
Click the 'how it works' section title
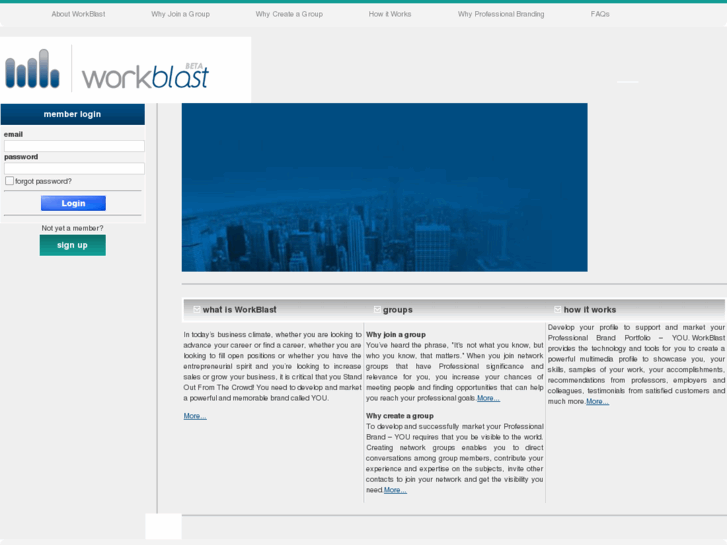[x=590, y=309]
